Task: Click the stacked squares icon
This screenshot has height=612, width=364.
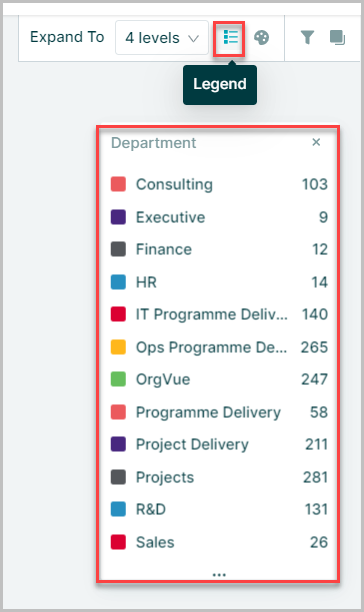Action: coord(337,38)
